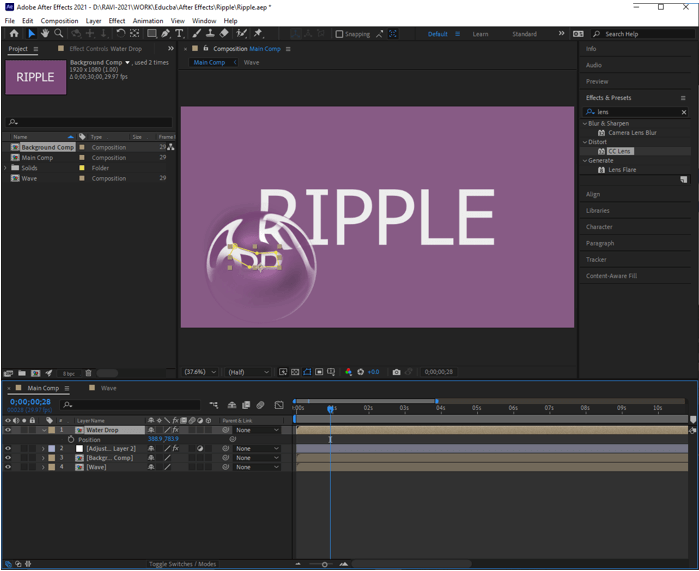Select the Pen tool
Screen dimensions: 699x571
pos(165,33)
